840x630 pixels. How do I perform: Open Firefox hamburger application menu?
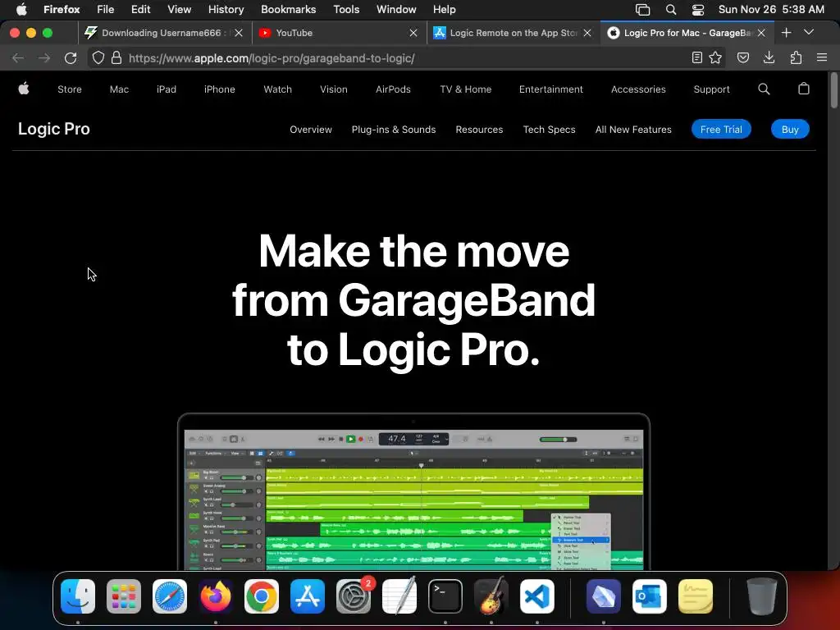coord(822,57)
